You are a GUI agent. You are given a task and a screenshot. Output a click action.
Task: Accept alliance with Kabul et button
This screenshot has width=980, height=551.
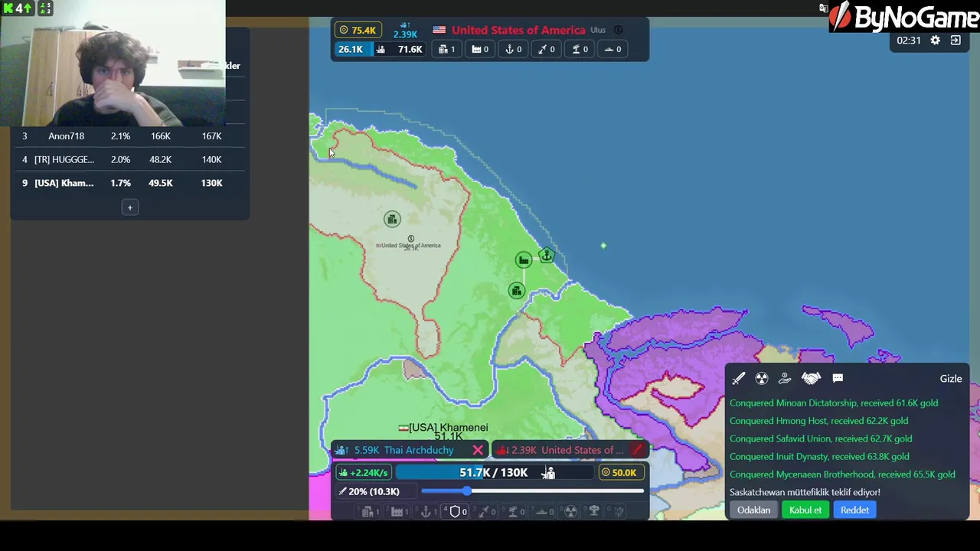(805, 510)
